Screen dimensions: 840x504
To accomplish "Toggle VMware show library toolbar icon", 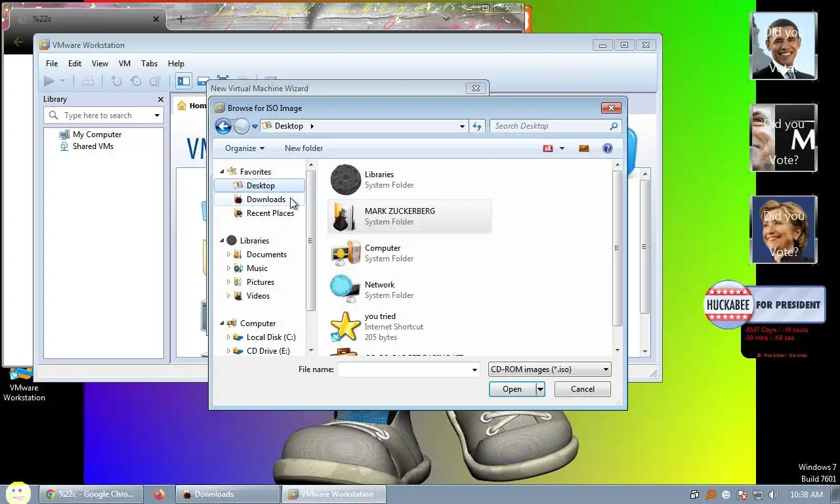I will click(x=184, y=81).
